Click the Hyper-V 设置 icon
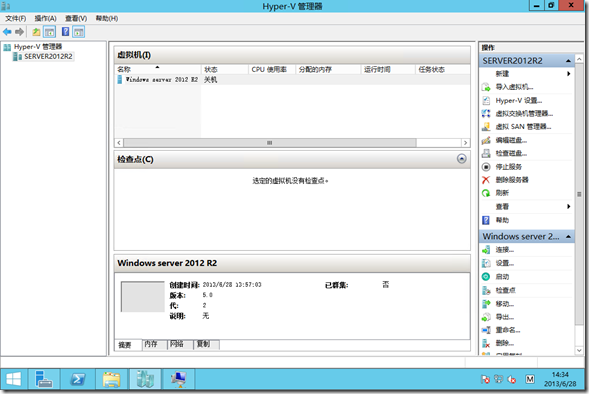589x394 pixels. click(486, 100)
